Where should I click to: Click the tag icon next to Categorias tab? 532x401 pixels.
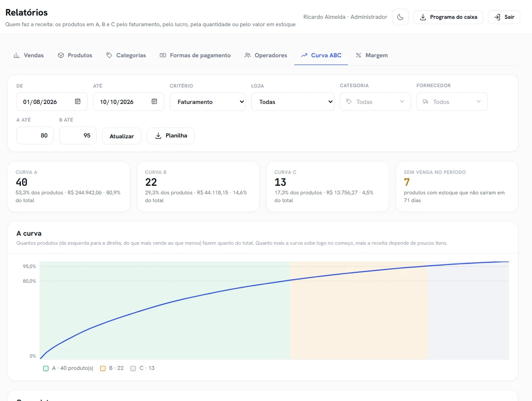(x=109, y=55)
